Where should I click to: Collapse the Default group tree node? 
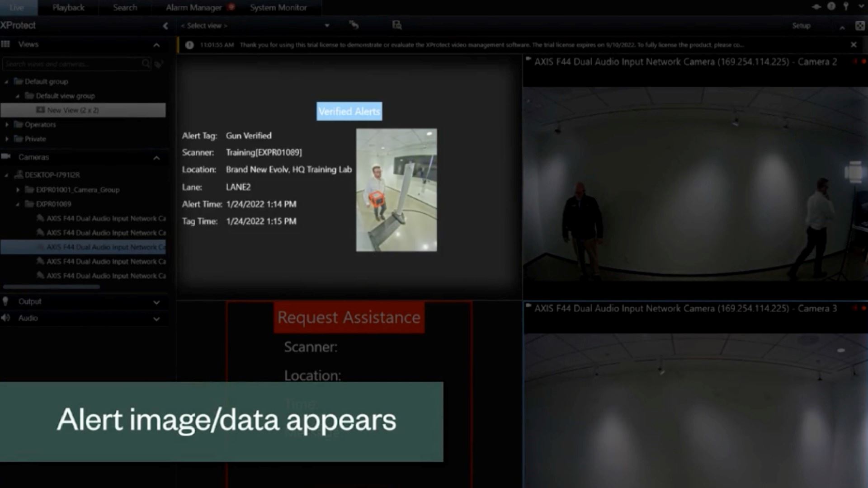(x=6, y=82)
